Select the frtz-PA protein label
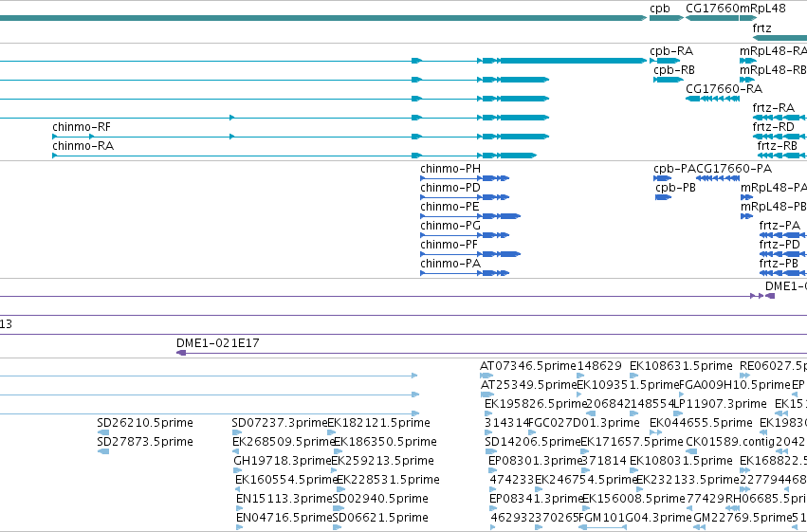807x532 pixels. [779, 226]
